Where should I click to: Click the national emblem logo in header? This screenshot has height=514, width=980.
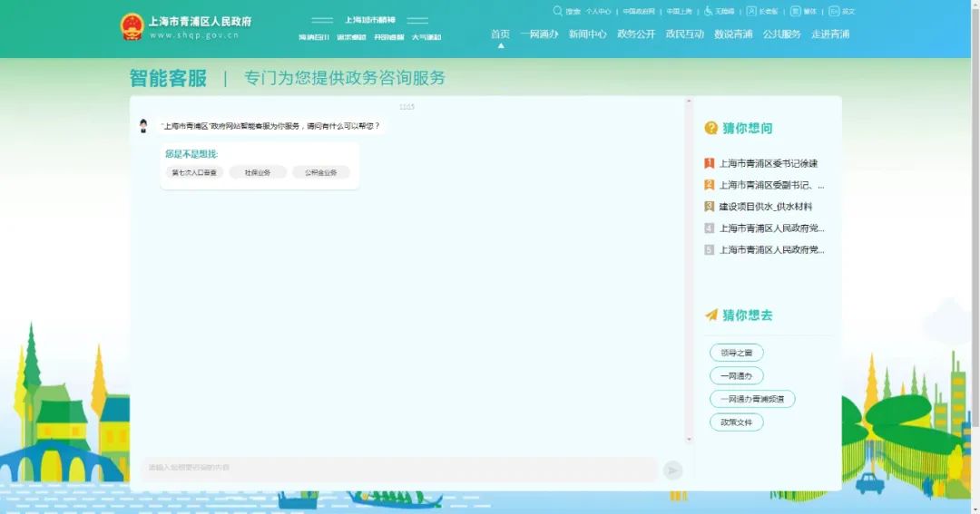pyautogui.click(x=132, y=27)
